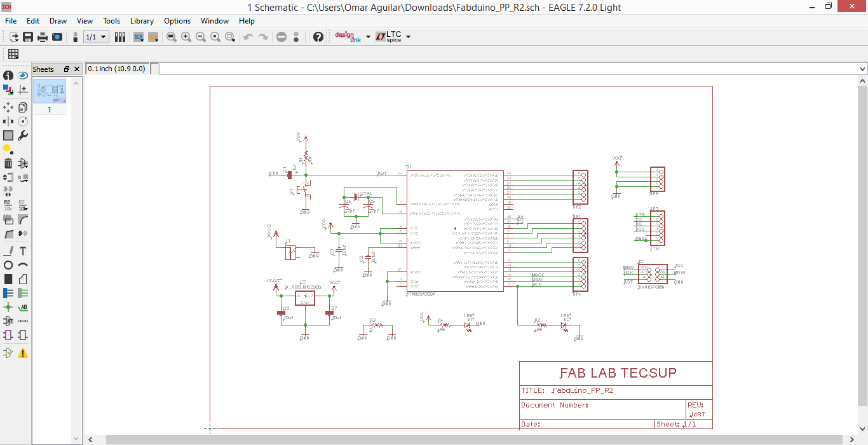This screenshot has width=868, height=445.
Task: Open the Tools menu
Action: coord(111,21)
